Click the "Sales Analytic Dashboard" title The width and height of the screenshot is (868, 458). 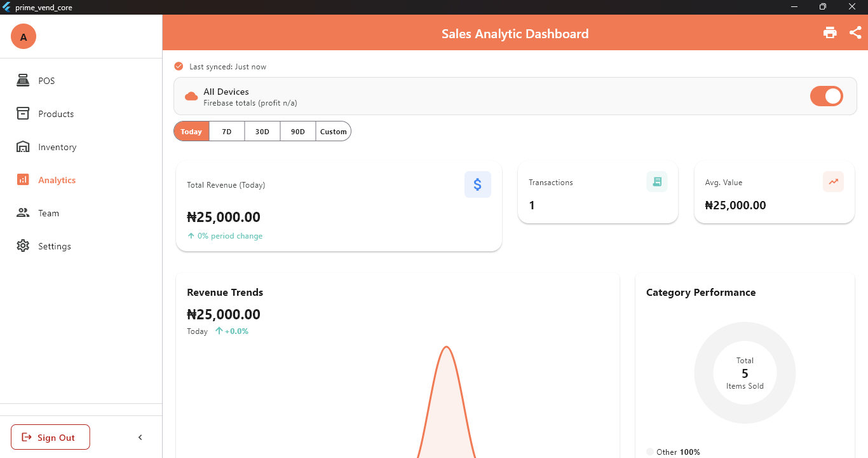click(x=515, y=34)
